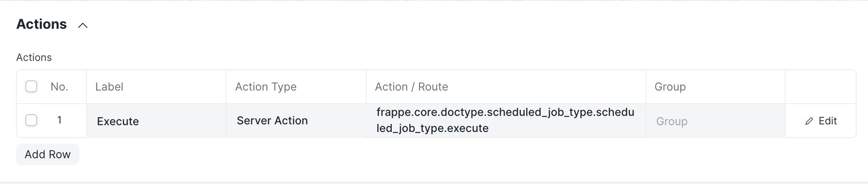The width and height of the screenshot is (868, 184).
Task: Focus the empty Group field in row 1
Action: tap(715, 121)
